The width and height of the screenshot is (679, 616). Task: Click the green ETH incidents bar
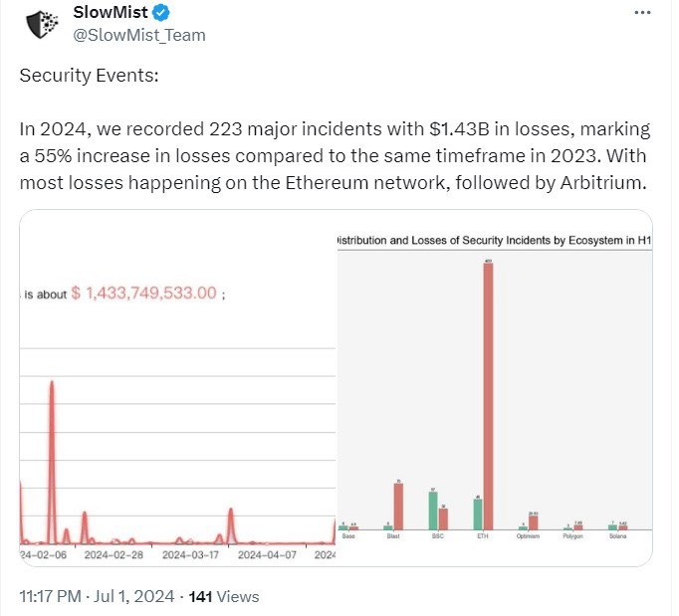coord(478,513)
